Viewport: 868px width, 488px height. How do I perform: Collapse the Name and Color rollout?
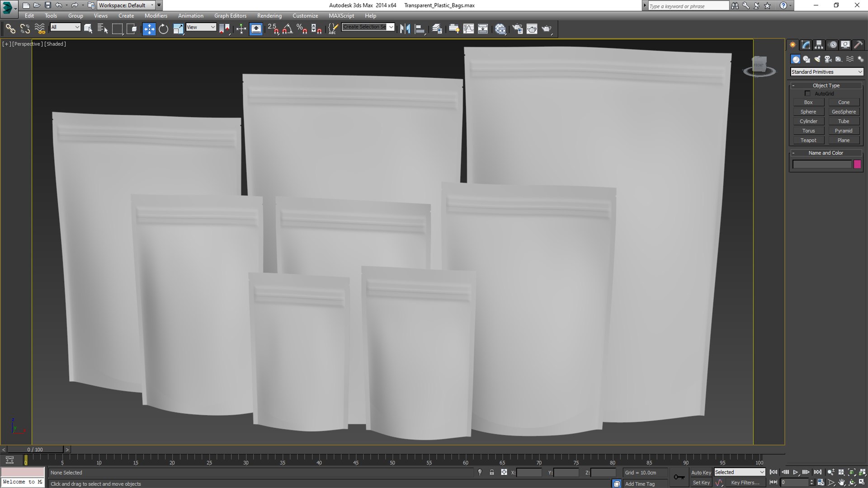click(x=826, y=153)
